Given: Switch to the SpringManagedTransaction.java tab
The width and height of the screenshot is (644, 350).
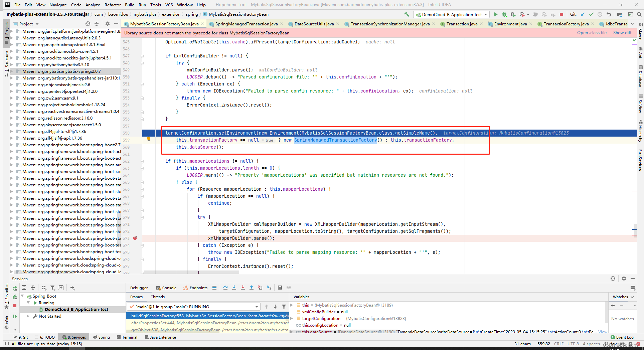Looking at the screenshot, I should [246, 24].
